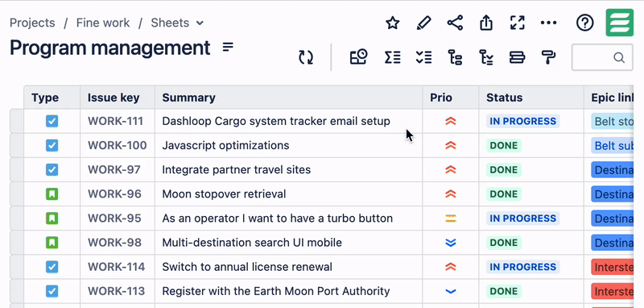This screenshot has height=308, width=644.
Task: Open the share icon
Action: [x=455, y=23]
